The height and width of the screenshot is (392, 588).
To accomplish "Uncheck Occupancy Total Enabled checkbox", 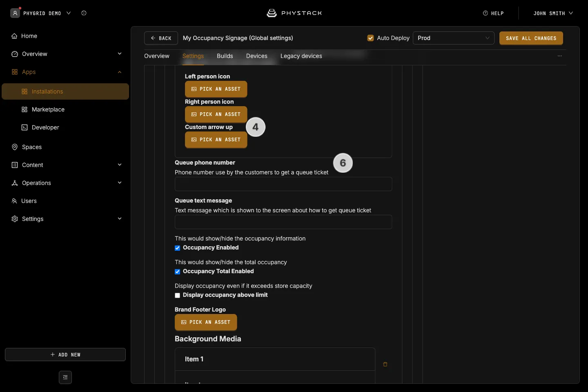I will click(177, 272).
